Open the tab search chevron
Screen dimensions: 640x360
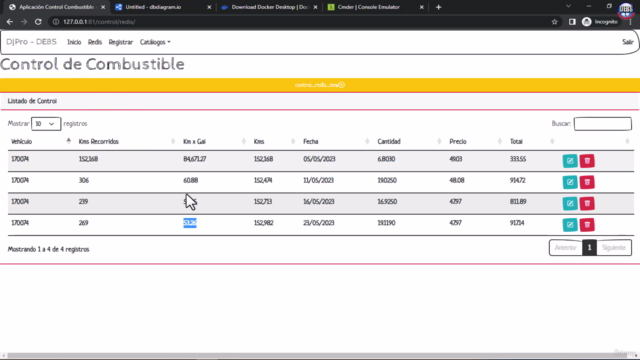[568, 6]
